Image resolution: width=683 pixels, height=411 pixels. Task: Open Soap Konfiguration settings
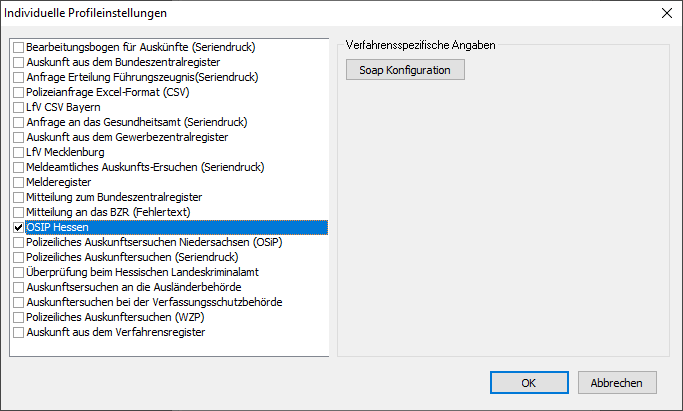pos(405,70)
